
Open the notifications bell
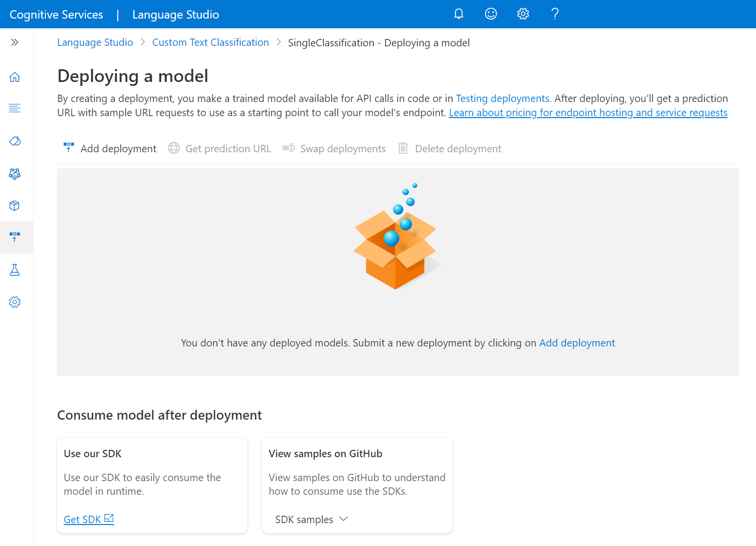tap(458, 14)
